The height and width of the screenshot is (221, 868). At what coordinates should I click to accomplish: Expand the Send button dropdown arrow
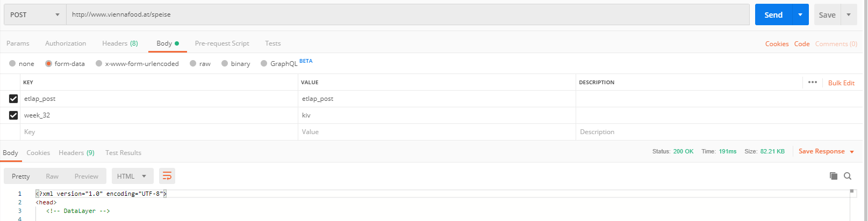(800, 14)
